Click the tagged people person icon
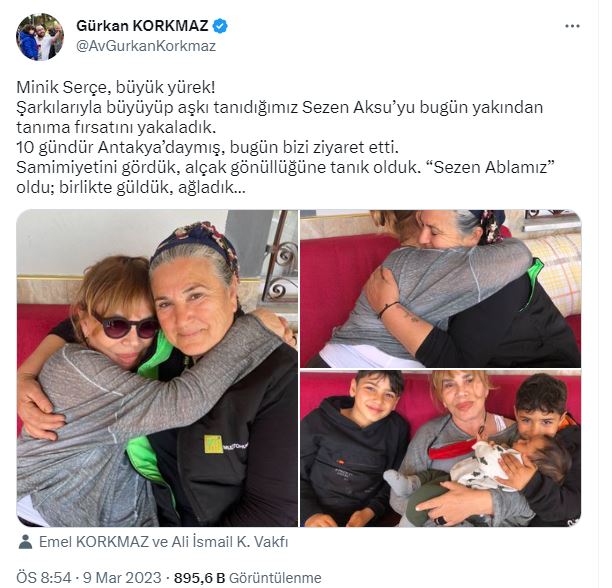The height and width of the screenshot is (588, 612). [25, 542]
